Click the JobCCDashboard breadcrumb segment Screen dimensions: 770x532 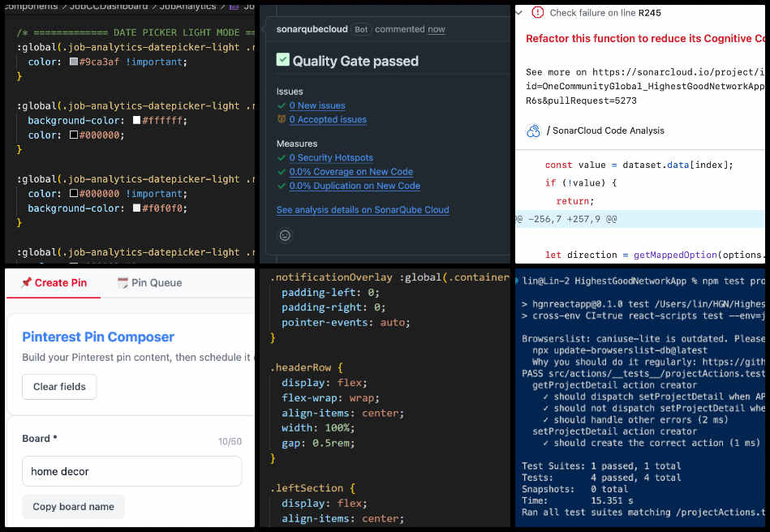[109, 6]
